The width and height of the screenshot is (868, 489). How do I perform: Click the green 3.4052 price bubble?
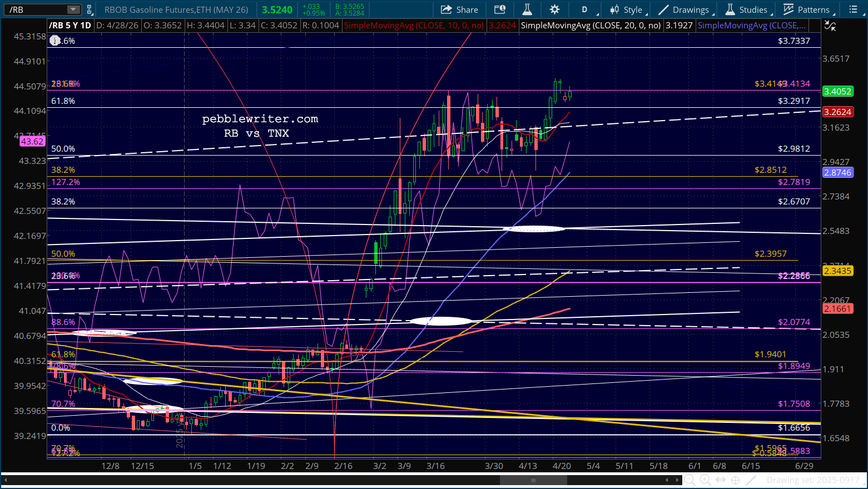837,91
